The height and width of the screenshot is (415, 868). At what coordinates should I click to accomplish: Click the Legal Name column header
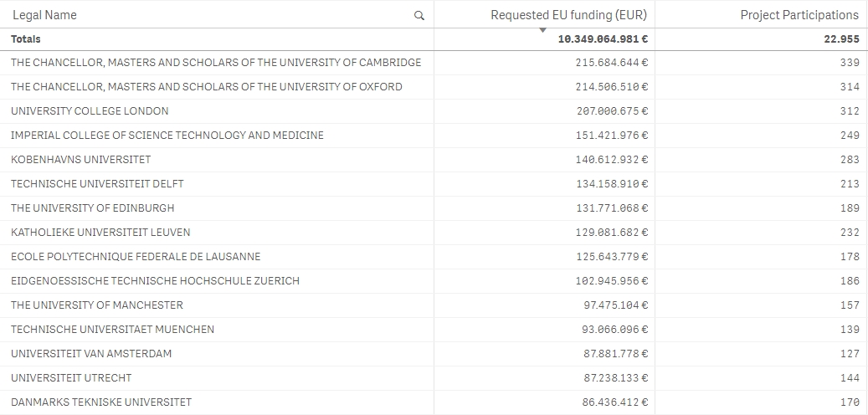[x=44, y=15]
